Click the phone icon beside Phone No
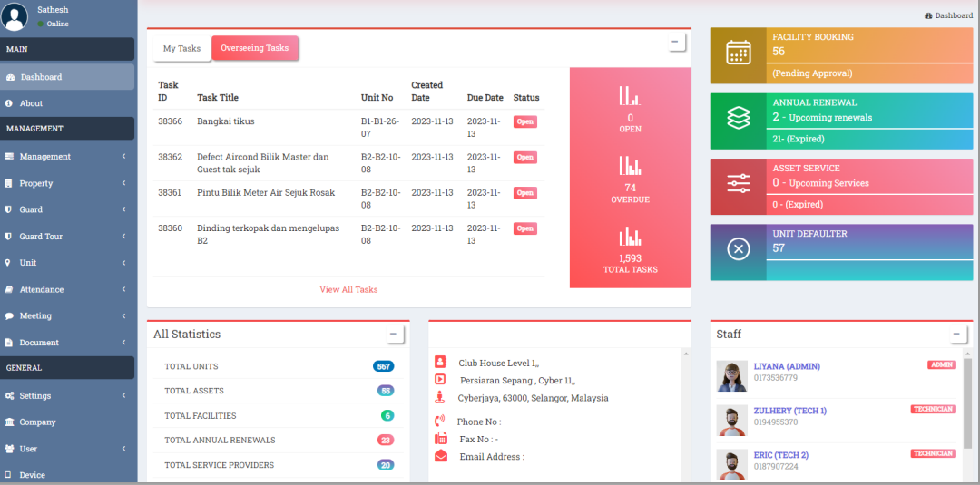Image resolution: width=980 pixels, height=485 pixels. pyautogui.click(x=440, y=421)
